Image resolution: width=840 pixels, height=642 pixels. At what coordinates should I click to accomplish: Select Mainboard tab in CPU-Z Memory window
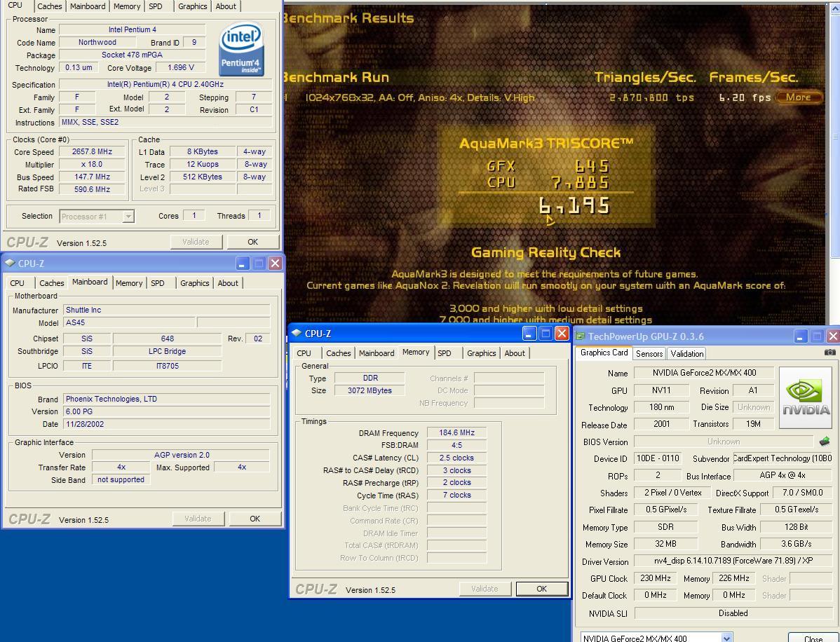[377, 353]
